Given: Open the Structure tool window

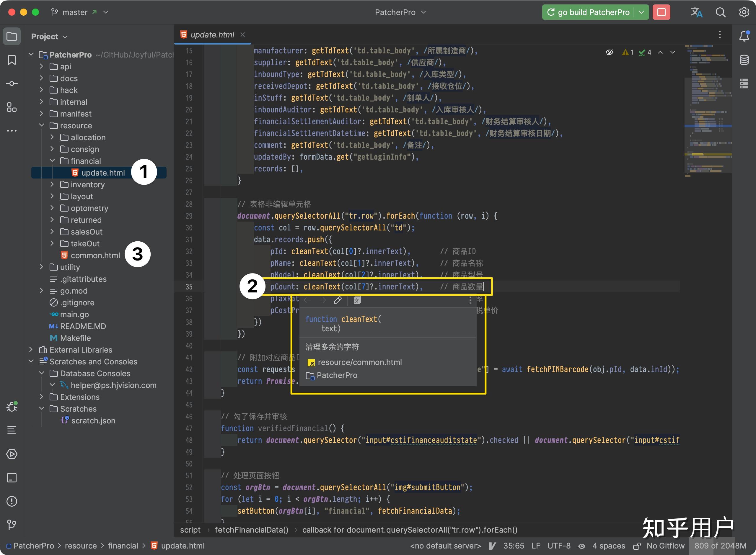Looking at the screenshot, I should [x=12, y=107].
